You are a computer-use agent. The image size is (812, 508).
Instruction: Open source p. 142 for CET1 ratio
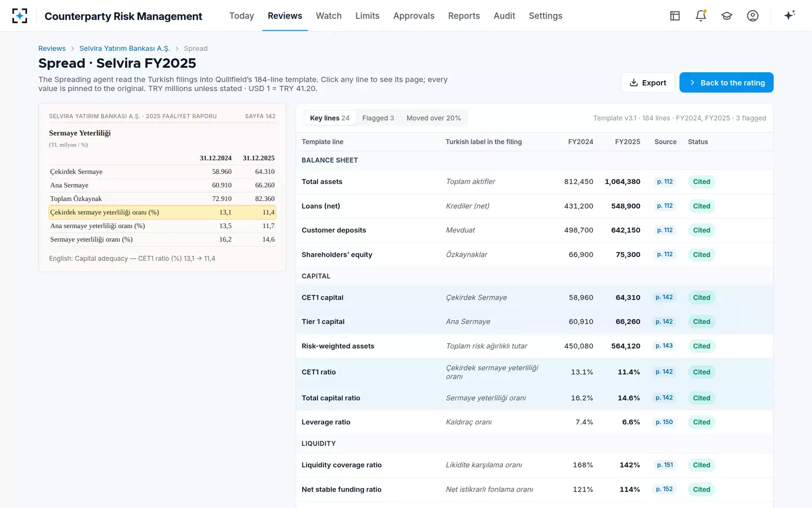(664, 372)
